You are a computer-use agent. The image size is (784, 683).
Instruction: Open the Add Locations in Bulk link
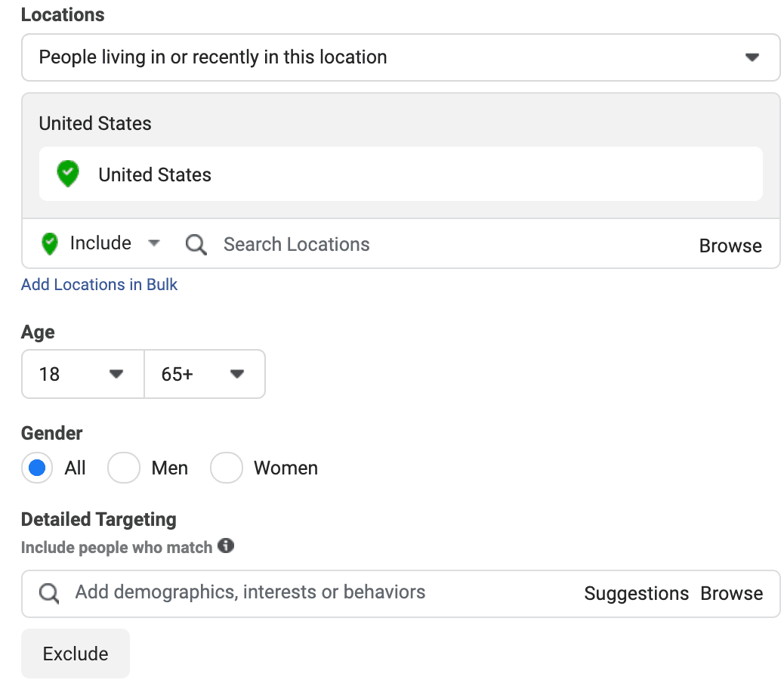coord(99,285)
